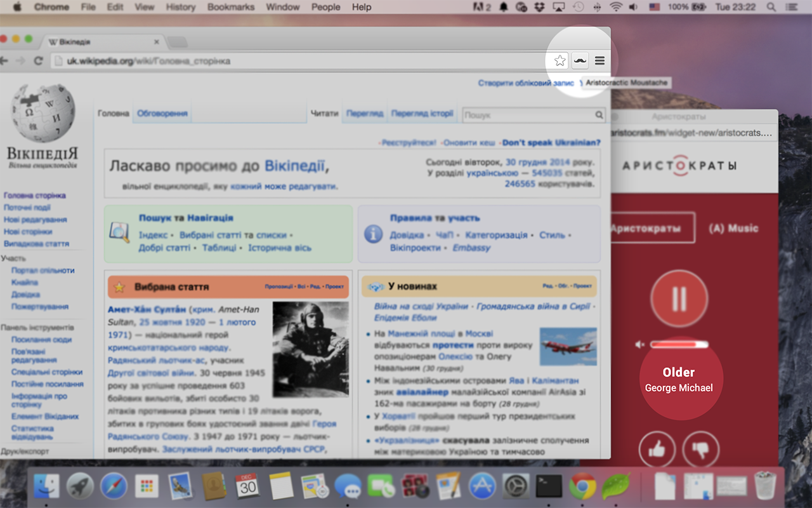Open the Обговорення tab
Viewport: 812px width, 508px height.
pos(162,114)
